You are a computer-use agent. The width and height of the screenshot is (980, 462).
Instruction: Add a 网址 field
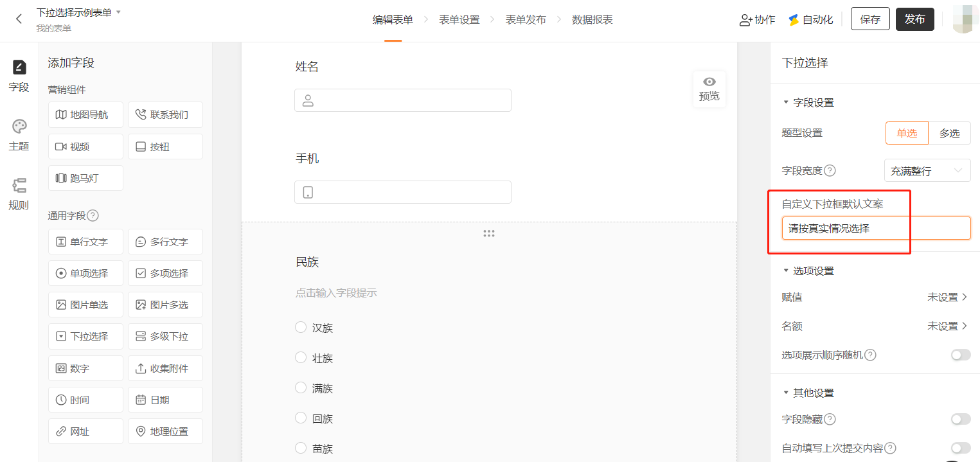[x=85, y=431]
